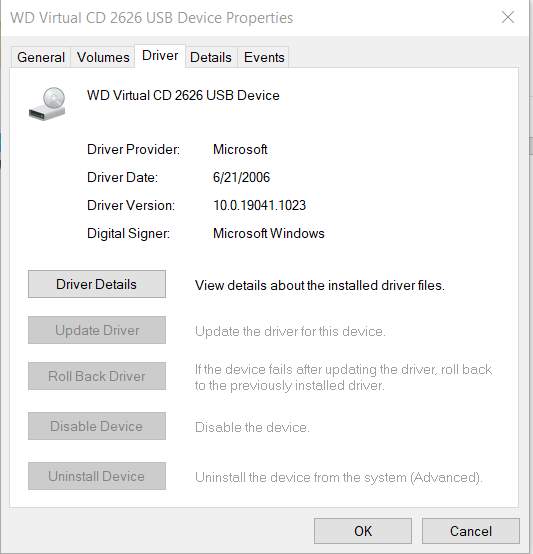The height and width of the screenshot is (554, 533).
Task: Click the Driver Date value 6/21/2006
Action: tap(241, 177)
